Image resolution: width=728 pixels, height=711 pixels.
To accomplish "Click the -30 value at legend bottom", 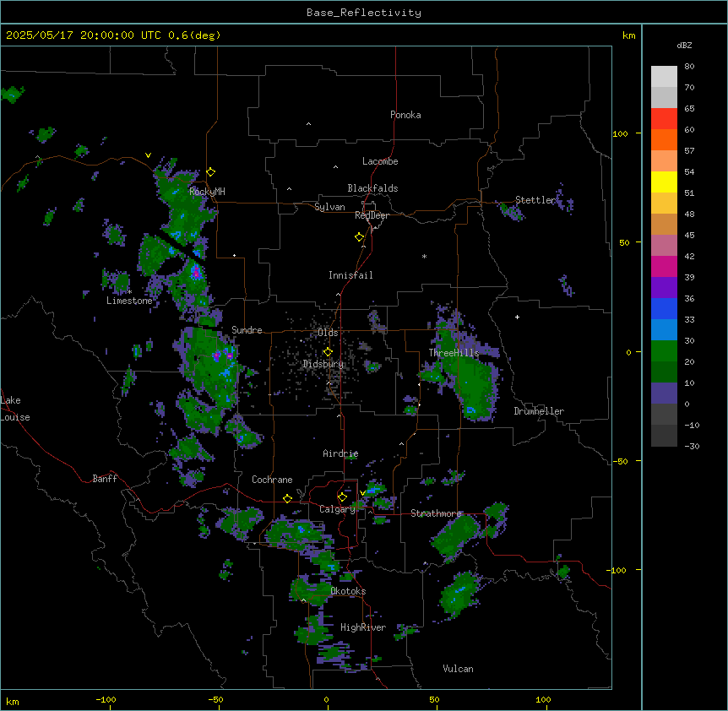I will pyautogui.click(x=692, y=447).
